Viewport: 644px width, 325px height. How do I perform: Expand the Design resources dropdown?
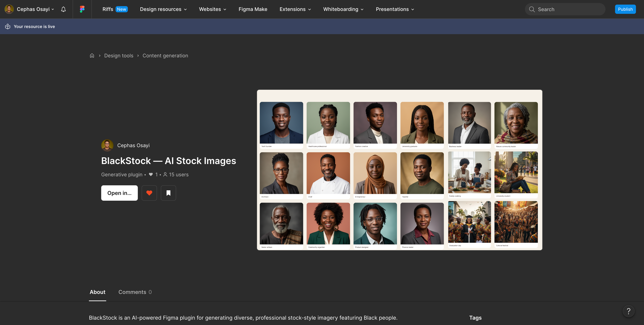(x=163, y=9)
